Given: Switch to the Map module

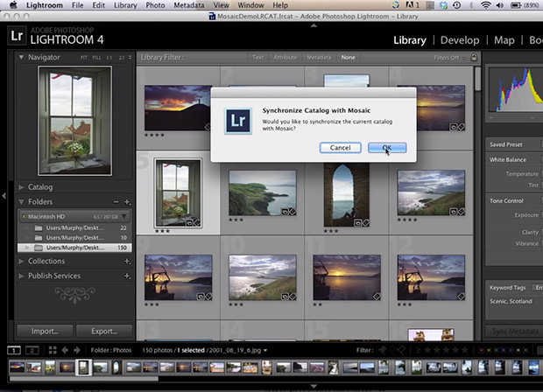Looking at the screenshot, I should [x=504, y=40].
